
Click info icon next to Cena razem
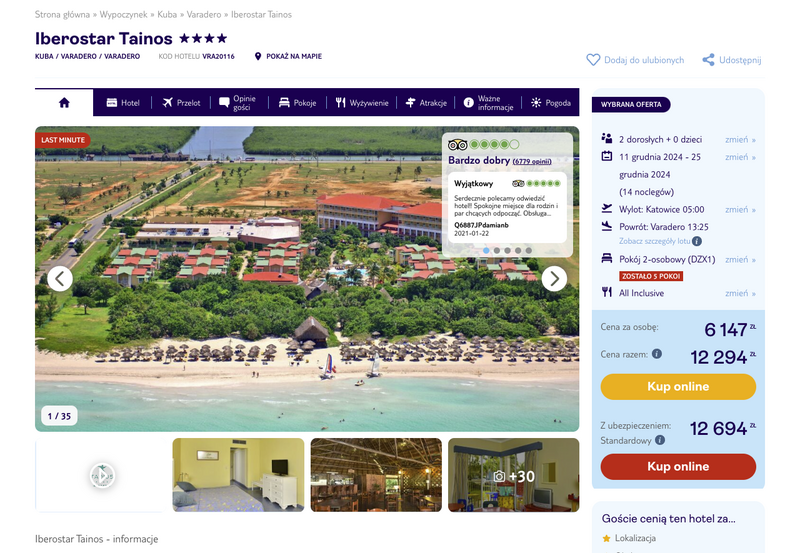pyautogui.click(x=657, y=354)
